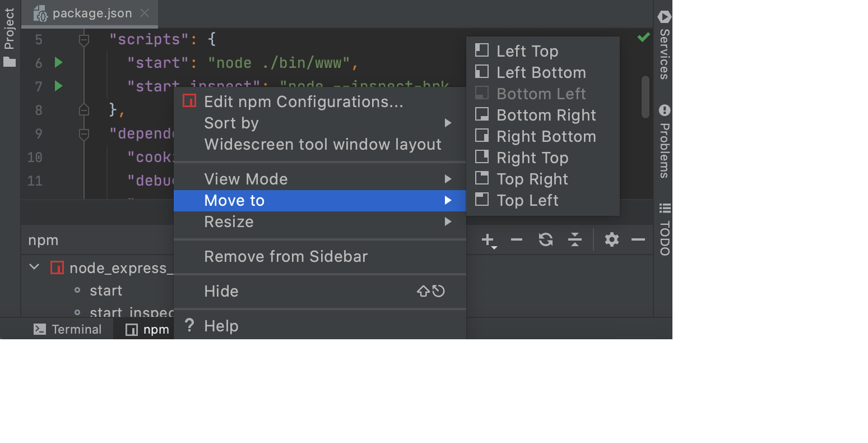Image resolution: width=868 pixels, height=443 pixels.
Task: Collapse all in npm tool window
Action: coord(575,240)
